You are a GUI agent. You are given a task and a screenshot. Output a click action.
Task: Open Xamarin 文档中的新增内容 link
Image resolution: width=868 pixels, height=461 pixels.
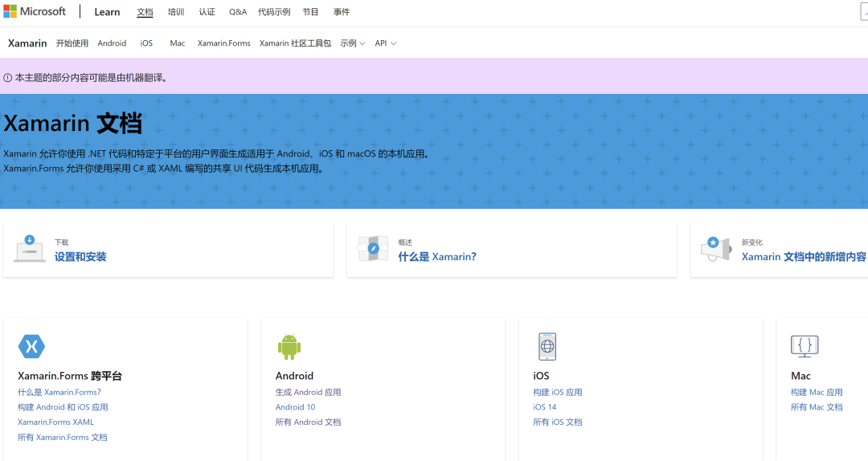804,257
